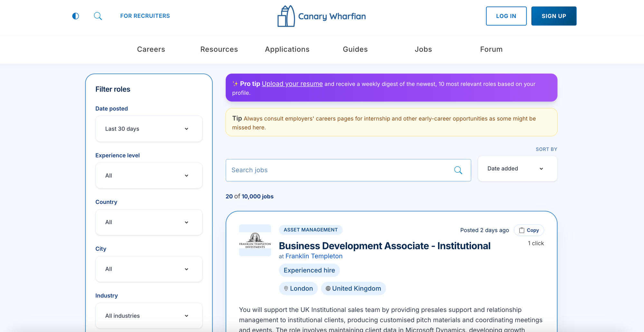Image resolution: width=644 pixels, height=332 pixels.
Task: Open the Forum navigation tab
Action: pyautogui.click(x=491, y=49)
